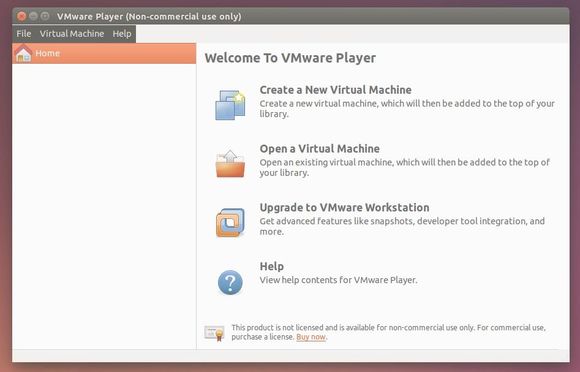Follow the Buy now link

click(311, 337)
